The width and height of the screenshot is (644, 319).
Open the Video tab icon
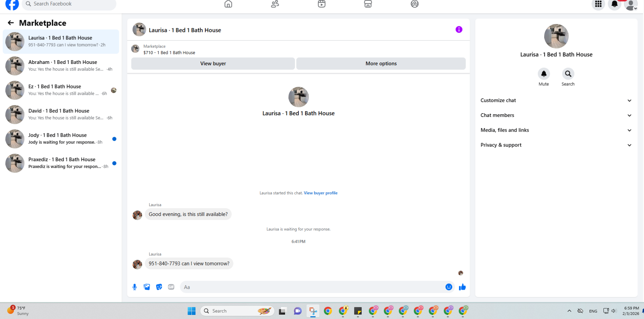click(x=321, y=4)
